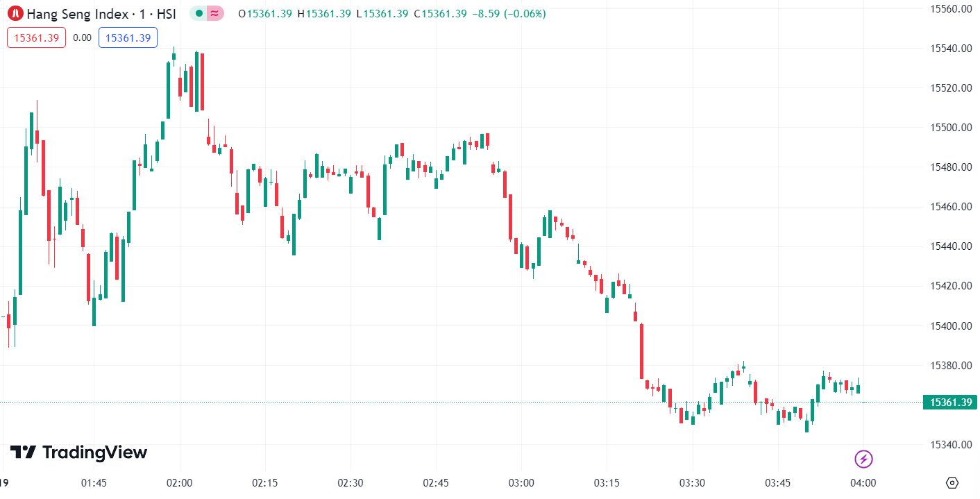The width and height of the screenshot is (980, 499).
Task: Click the price change −8.59 (−0.06%) value
Action: (508, 13)
